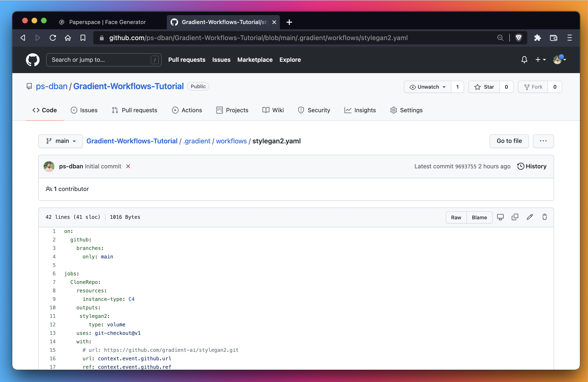View the stargazers count 0
The height and width of the screenshot is (382, 588).
pyautogui.click(x=506, y=87)
